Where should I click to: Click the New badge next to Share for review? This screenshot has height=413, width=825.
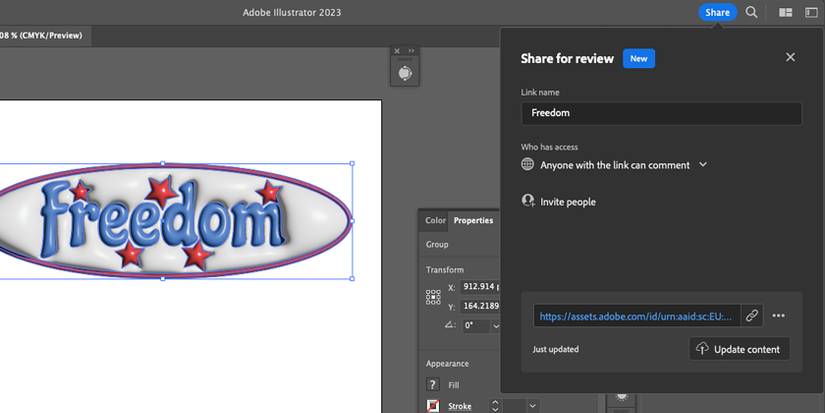(639, 58)
